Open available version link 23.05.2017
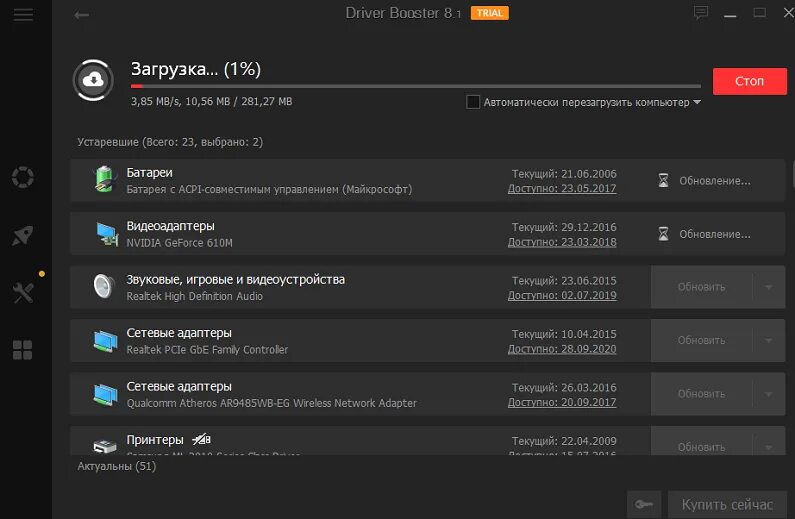Viewport: 795px width, 519px height. point(562,189)
